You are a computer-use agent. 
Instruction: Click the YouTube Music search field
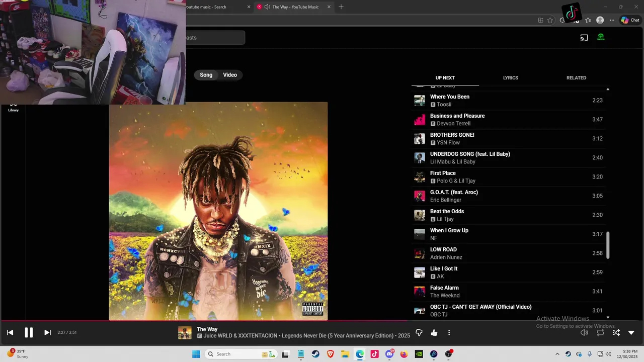pos(215,38)
